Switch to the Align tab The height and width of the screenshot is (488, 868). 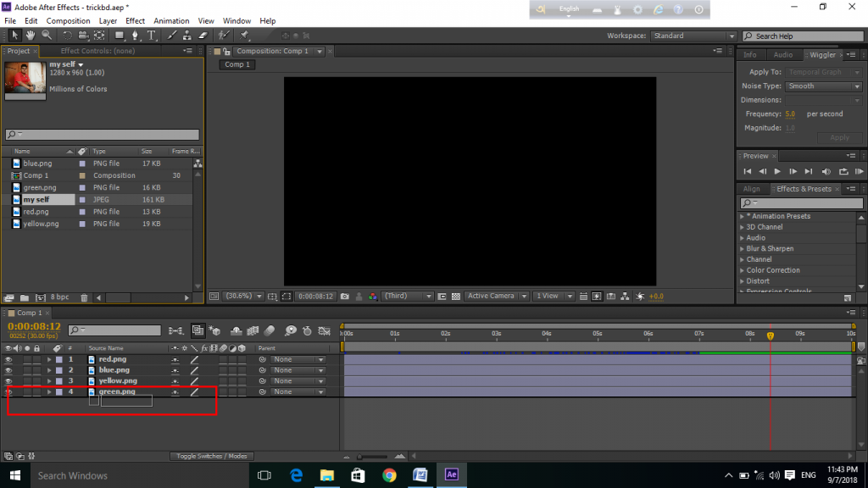click(751, 189)
